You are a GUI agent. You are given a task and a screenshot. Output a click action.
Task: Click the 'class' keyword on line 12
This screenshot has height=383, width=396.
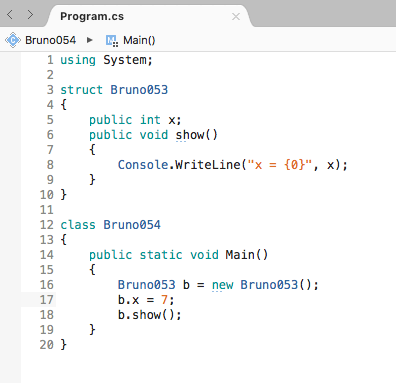[x=78, y=225]
